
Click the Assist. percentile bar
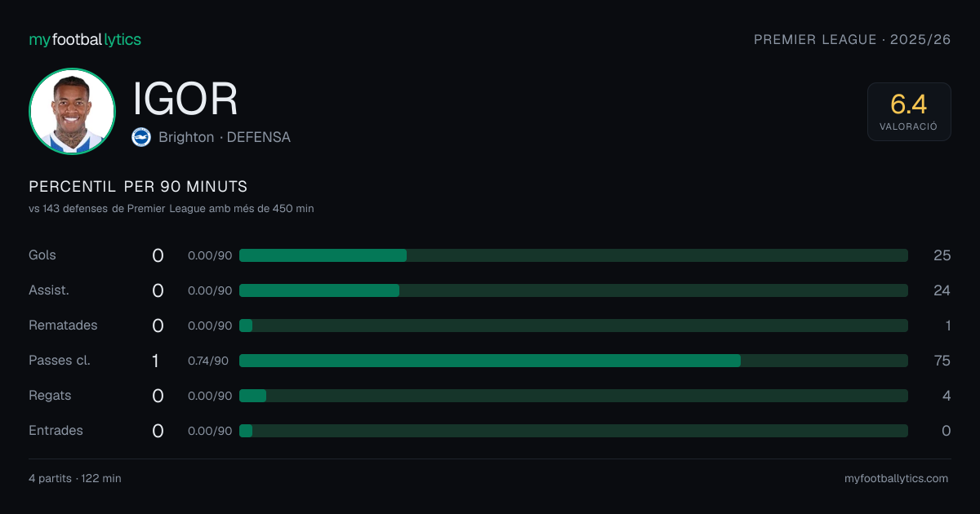(573, 290)
